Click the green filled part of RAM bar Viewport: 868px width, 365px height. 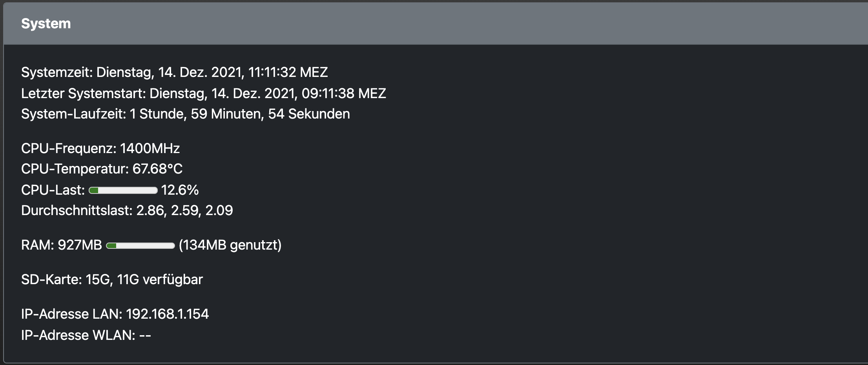coord(111,246)
